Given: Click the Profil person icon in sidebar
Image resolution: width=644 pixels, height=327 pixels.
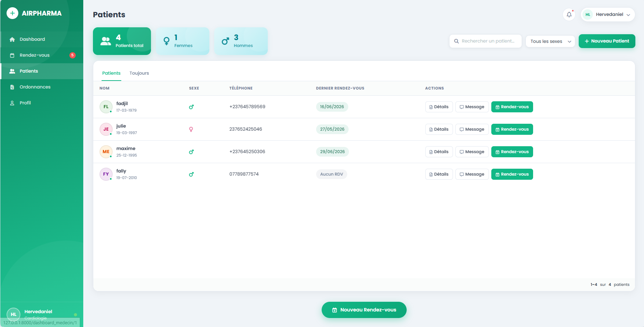Looking at the screenshot, I should (12, 103).
